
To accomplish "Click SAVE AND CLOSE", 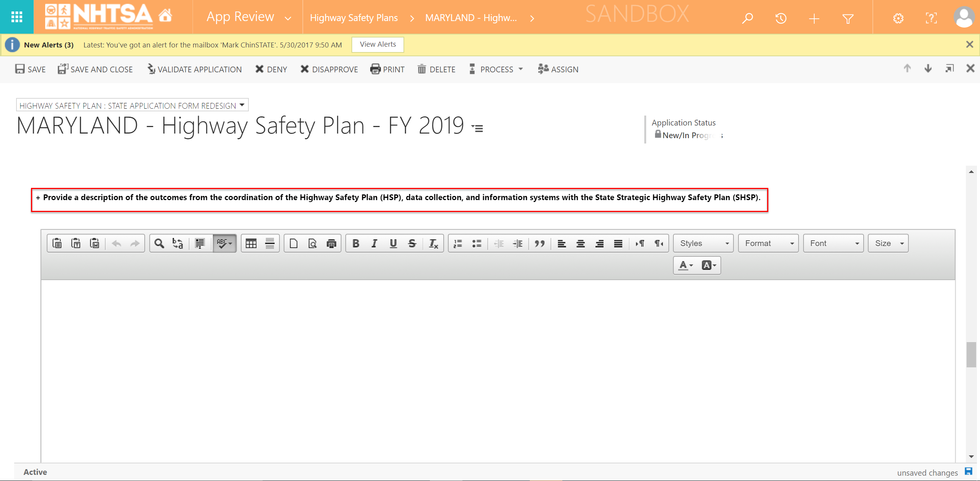I will coord(95,69).
